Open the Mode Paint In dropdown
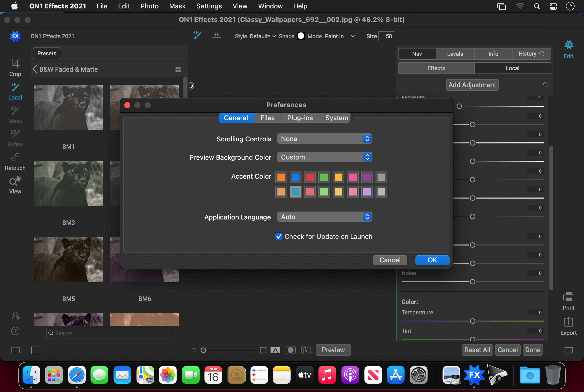Image resolution: width=584 pixels, height=392 pixels. click(x=340, y=36)
